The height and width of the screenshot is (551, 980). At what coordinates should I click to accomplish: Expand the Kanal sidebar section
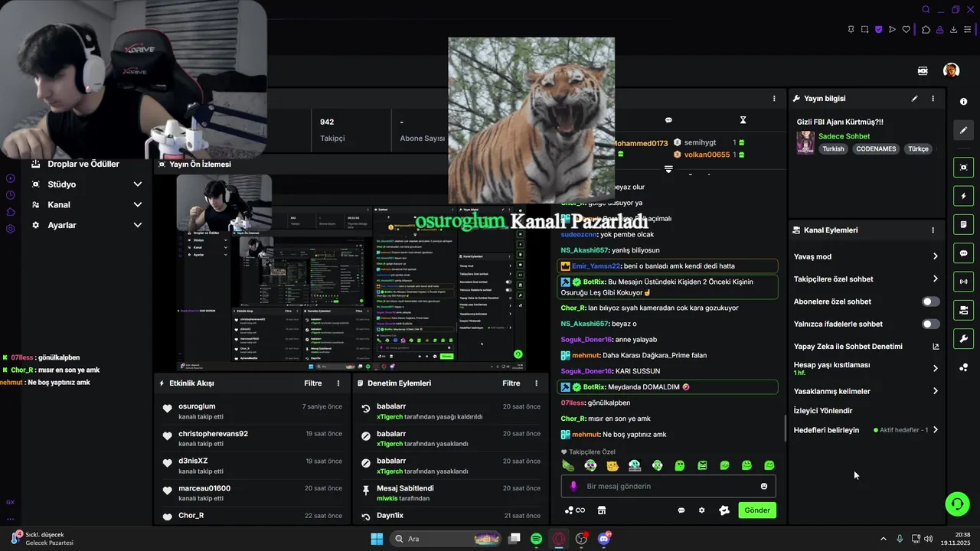pyautogui.click(x=138, y=205)
